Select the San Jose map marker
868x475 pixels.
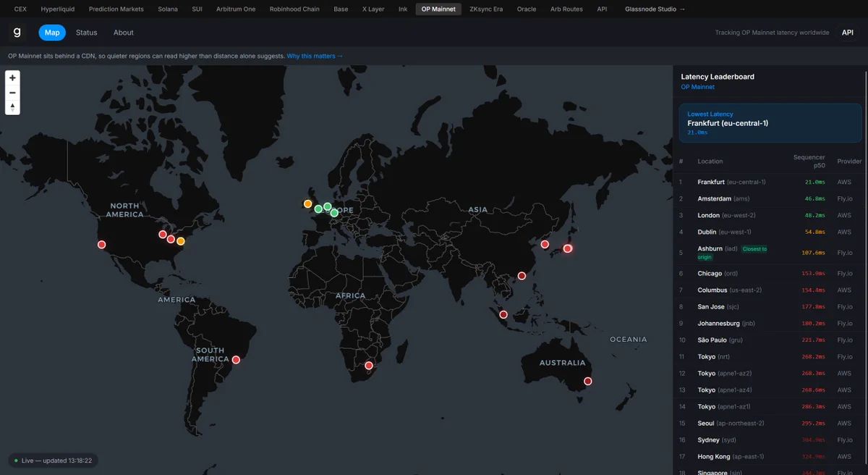101,245
